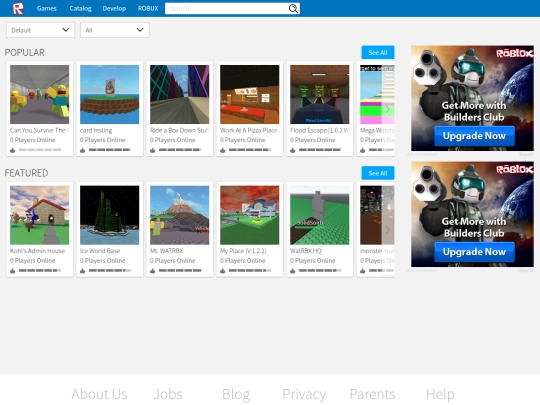Viewport: 540px width, 405px height.
Task: Open the Games menu
Action: [x=46, y=8]
